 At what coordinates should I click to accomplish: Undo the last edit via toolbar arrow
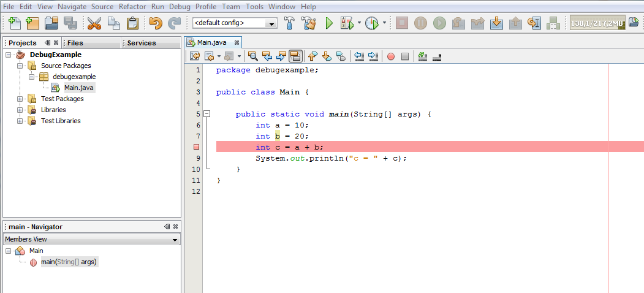[x=156, y=23]
